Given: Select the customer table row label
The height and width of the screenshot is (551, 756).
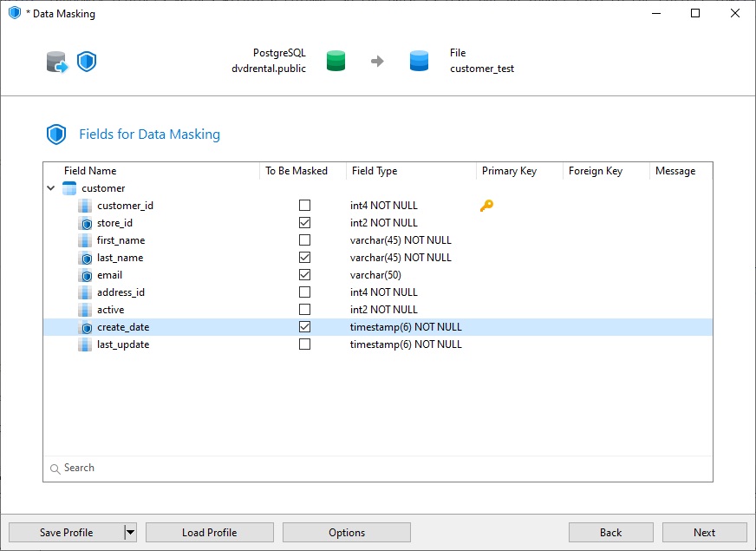Looking at the screenshot, I should tap(103, 188).
